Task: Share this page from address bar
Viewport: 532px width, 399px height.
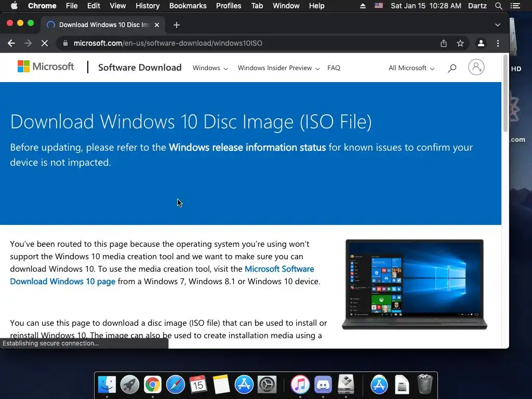Action: (x=444, y=43)
